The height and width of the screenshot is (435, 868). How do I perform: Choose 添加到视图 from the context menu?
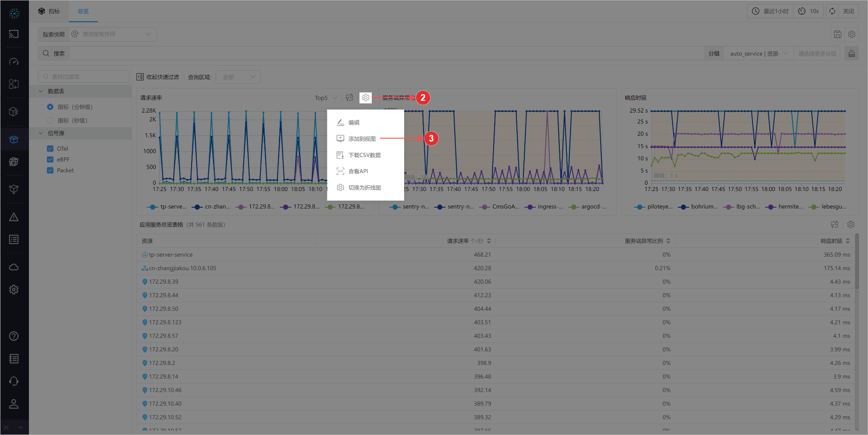pyautogui.click(x=362, y=139)
